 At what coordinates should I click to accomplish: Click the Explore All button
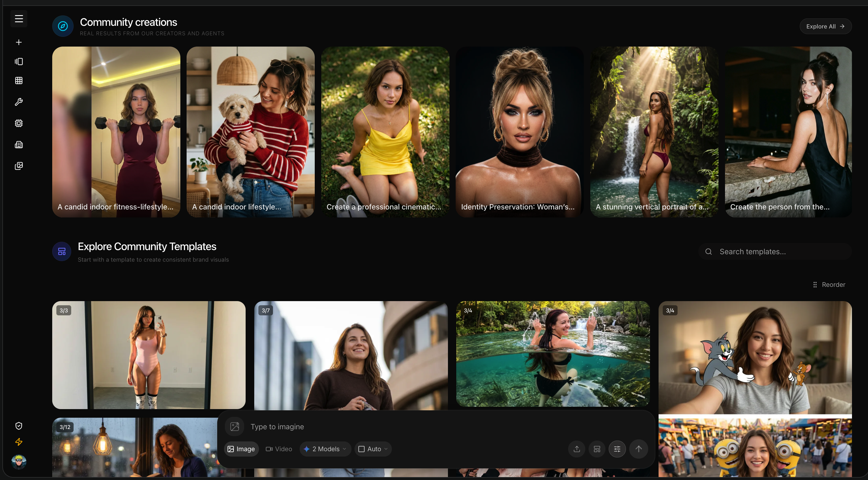pyautogui.click(x=825, y=26)
